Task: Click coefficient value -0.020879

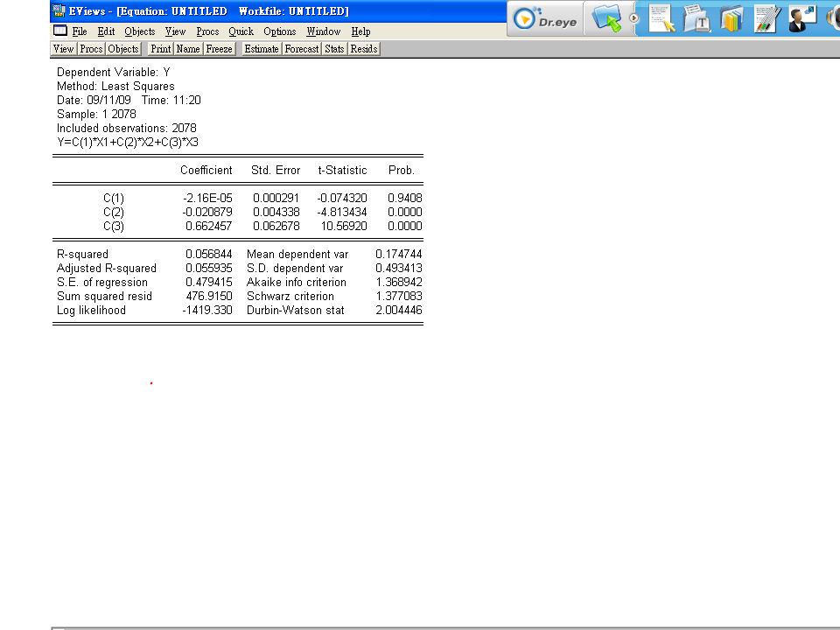Action: (x=207, y=212)
